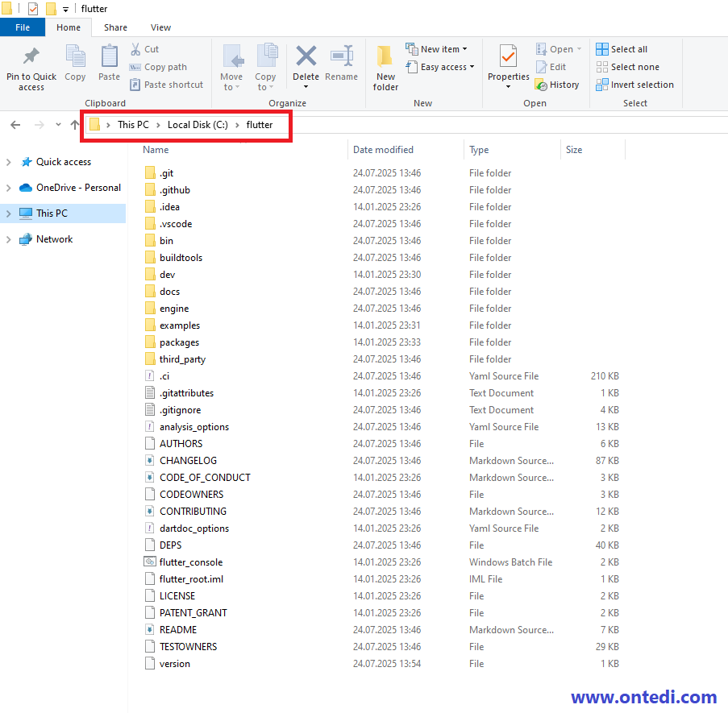Open file History
The image size is (728, 713).
(557, 85)
